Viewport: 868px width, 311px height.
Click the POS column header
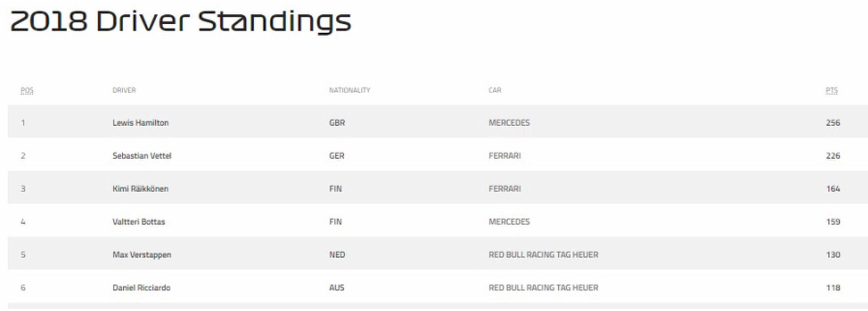[27, 90]
